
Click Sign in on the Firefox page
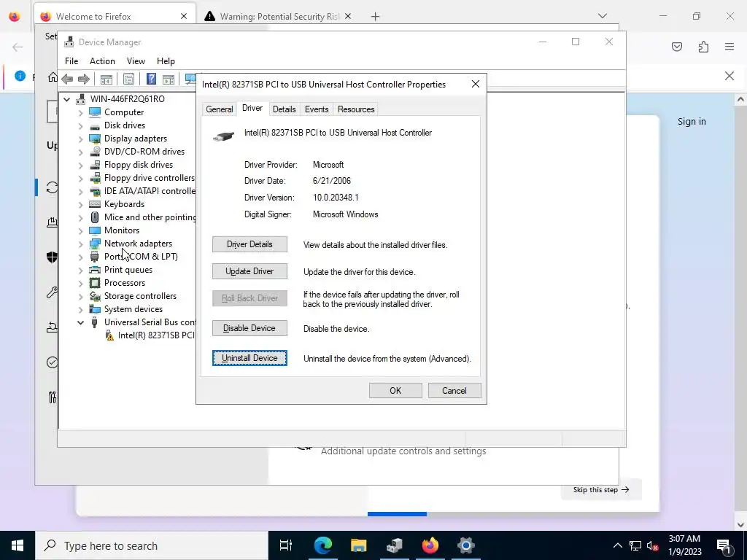tap(692, 122)
